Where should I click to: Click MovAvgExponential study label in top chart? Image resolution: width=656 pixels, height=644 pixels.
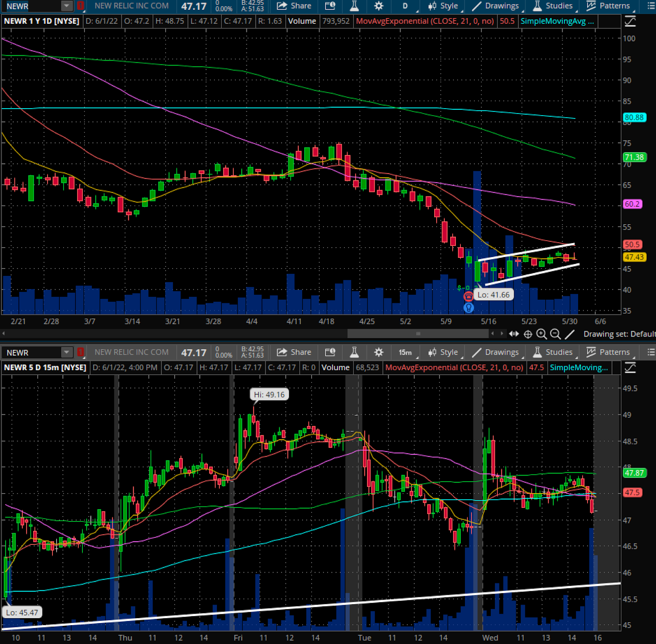[425, 21]
